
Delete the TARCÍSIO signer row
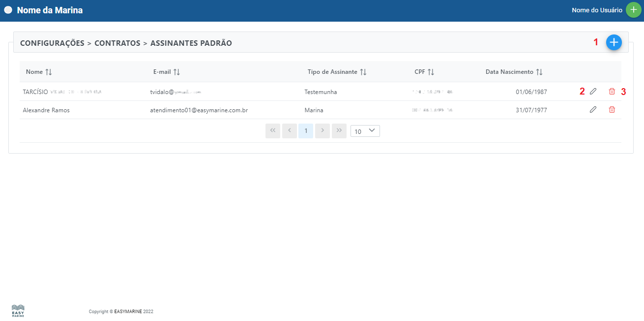point(612,91)
